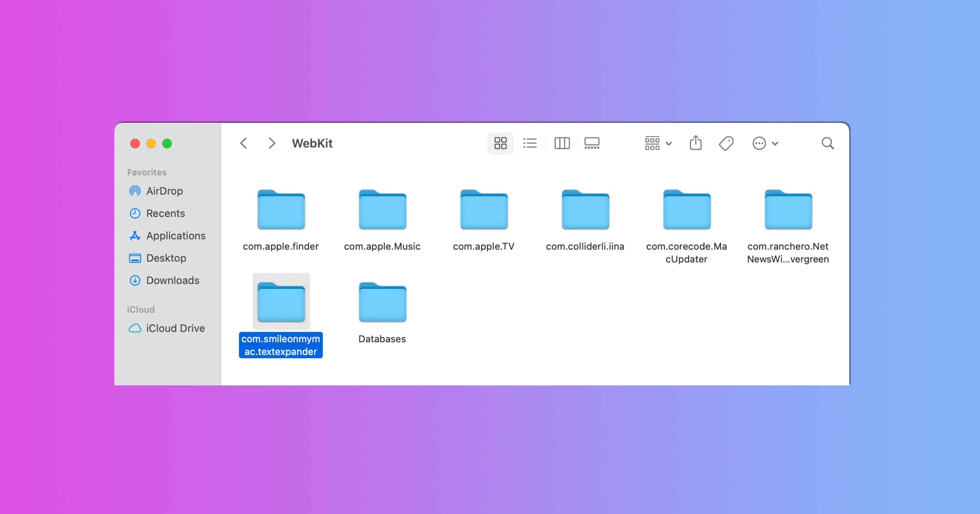Open the Edit Tags button
Viewport: 980px width, 514px height.
point(726,143)
